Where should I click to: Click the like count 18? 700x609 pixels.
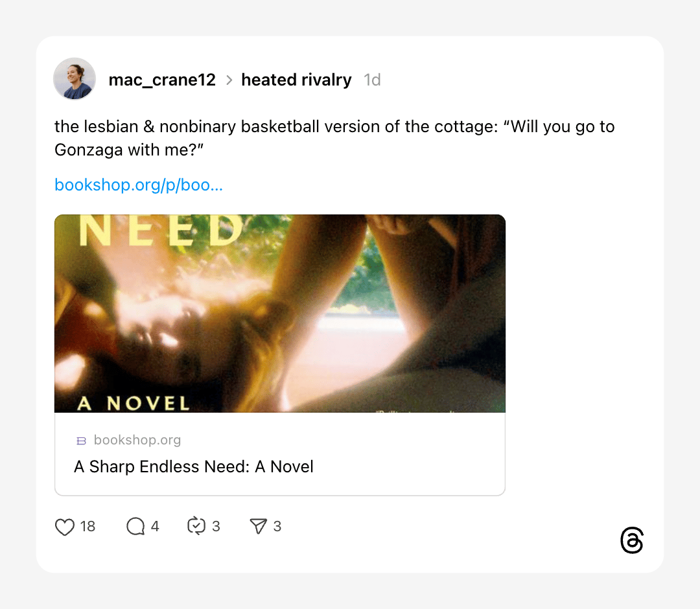pos(88,527)
